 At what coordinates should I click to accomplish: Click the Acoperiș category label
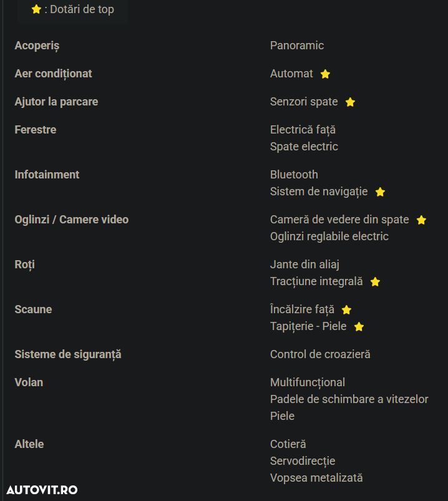pos(37,46)
